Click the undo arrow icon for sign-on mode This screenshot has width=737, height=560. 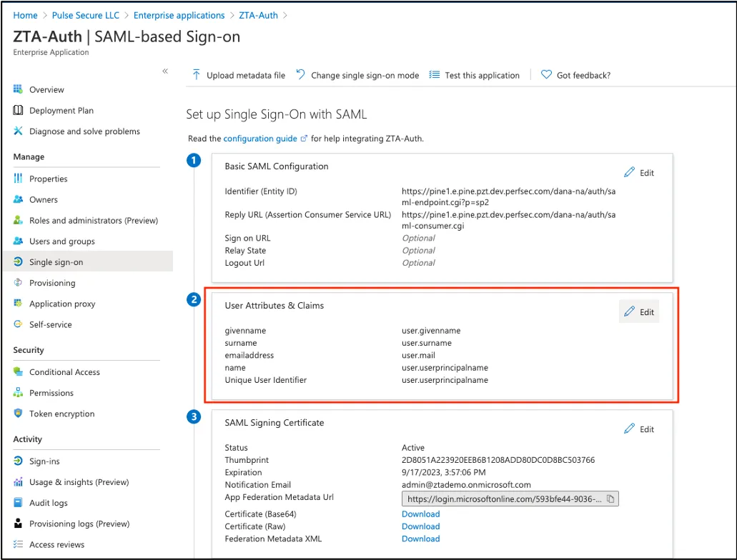click(x=300, y=75)
